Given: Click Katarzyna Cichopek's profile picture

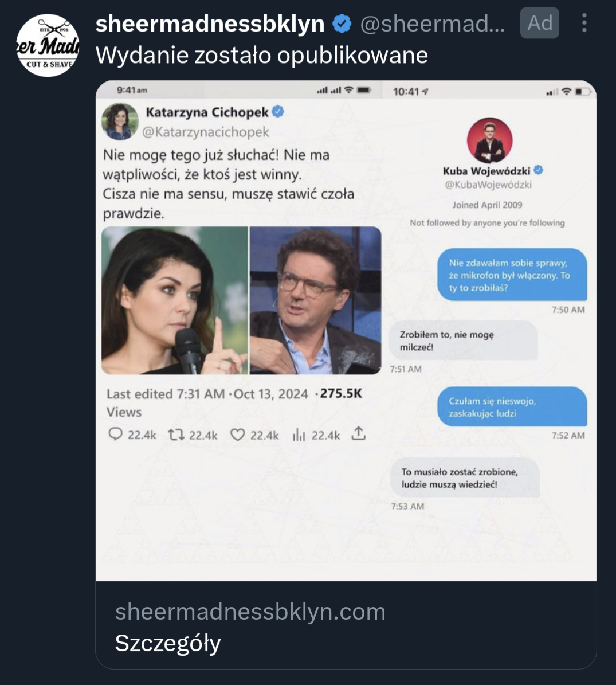Looking at the screenshot, I should pos(120,122).
